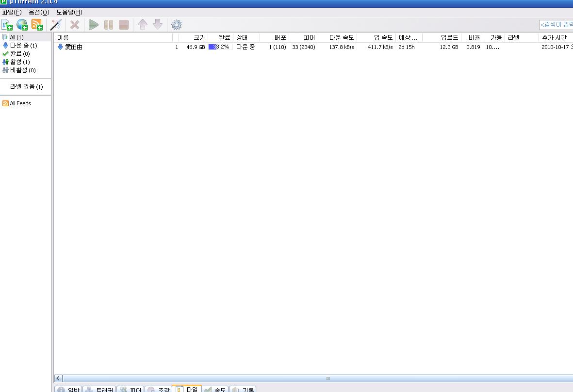Sort by the 비율 column header
The image size is (573, 392).
(x=472, y=38)
